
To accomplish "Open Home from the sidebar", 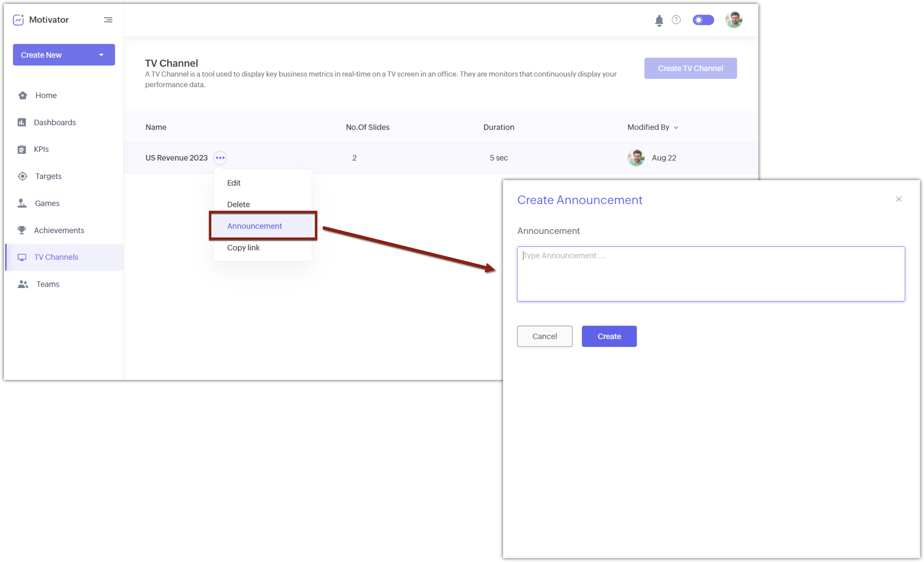I will click(x=46, y=95).
